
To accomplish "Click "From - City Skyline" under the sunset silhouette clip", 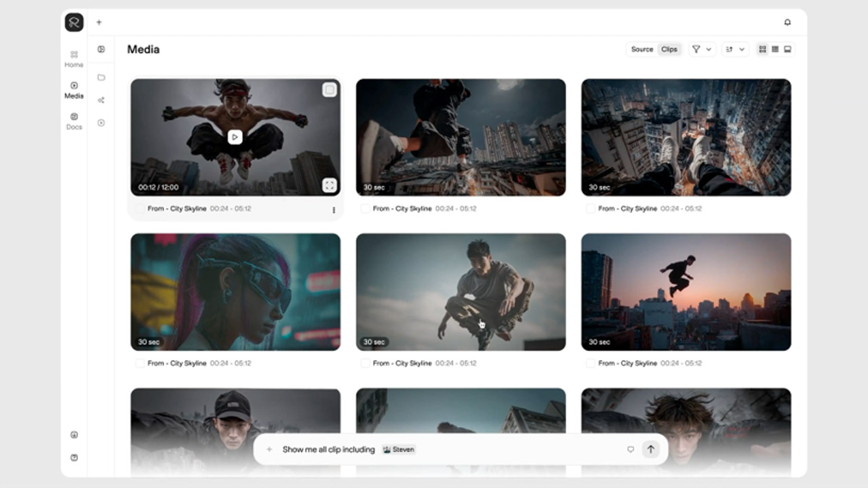I will pos(628,363).
